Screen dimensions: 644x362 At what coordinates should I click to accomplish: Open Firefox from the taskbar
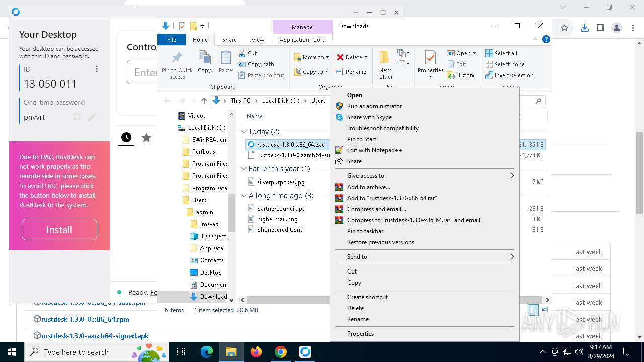(256, 352)
